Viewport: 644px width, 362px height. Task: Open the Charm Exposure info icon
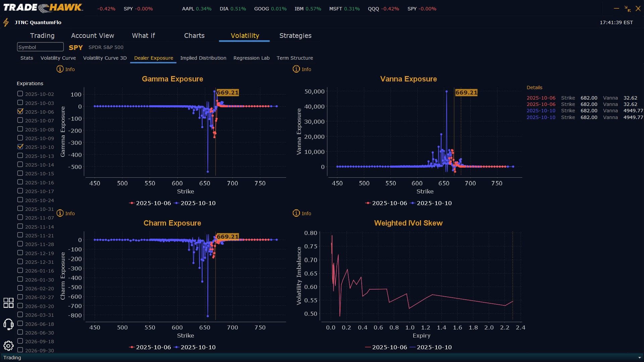click(60, 213)
